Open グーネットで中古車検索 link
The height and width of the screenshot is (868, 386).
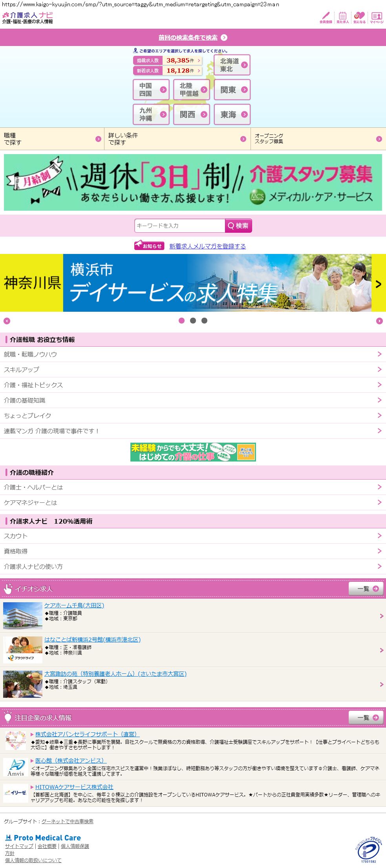point(68,821)
